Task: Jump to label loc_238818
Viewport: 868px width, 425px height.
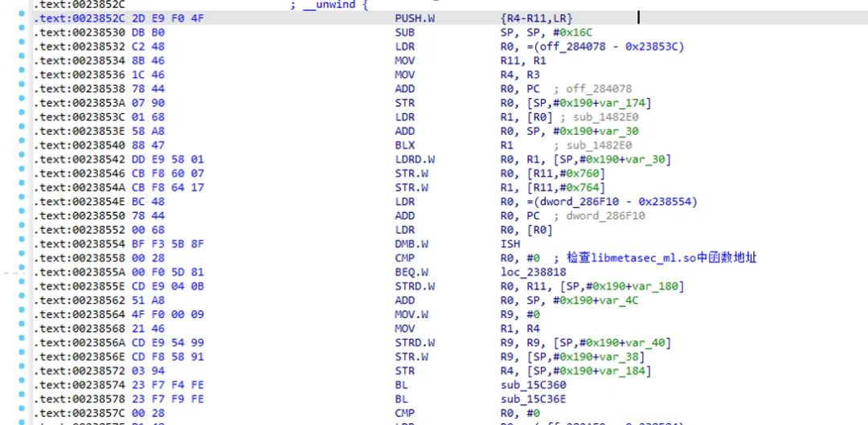Action: coord(533,272)
